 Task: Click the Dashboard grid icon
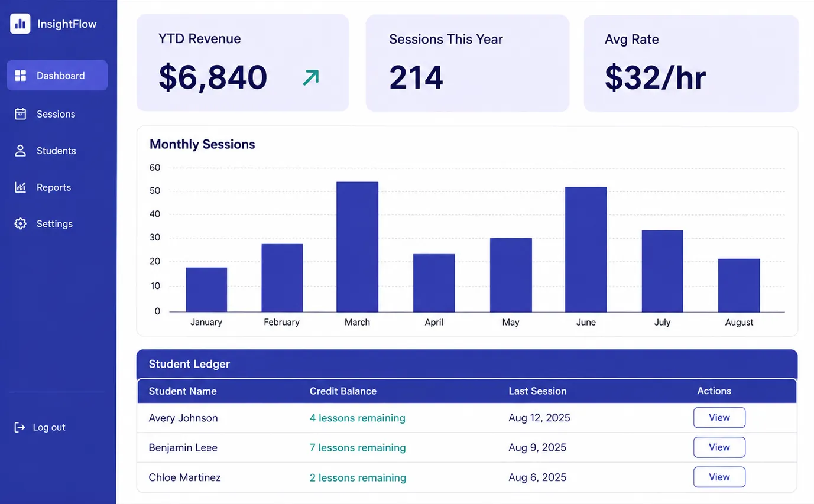(21, 76)
